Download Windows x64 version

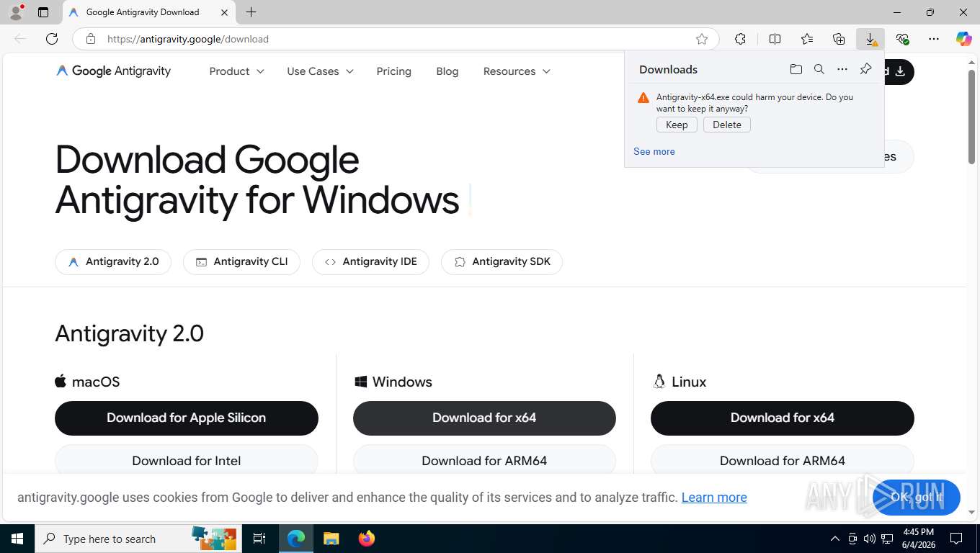484,418
